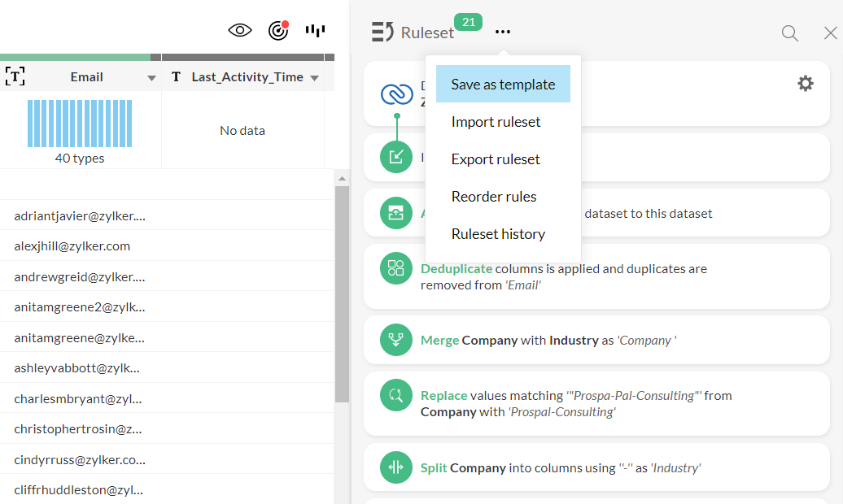Click the 40 types label
This screenshot has height=504, width=843.
[x=80, y=158]
